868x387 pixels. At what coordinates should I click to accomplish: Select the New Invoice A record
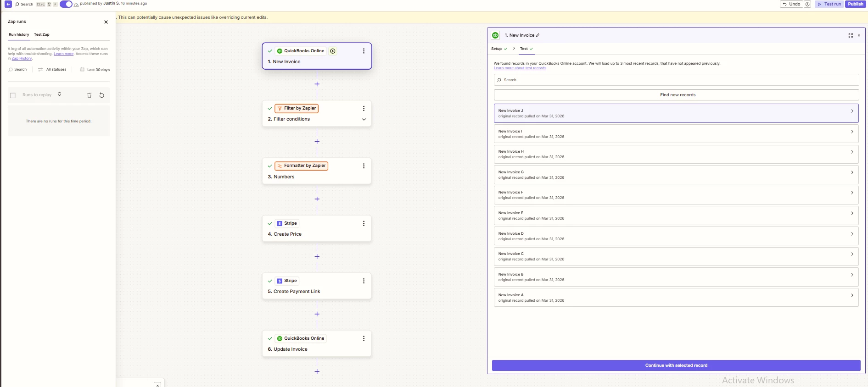pyautogui.click(x=676, y=298)
